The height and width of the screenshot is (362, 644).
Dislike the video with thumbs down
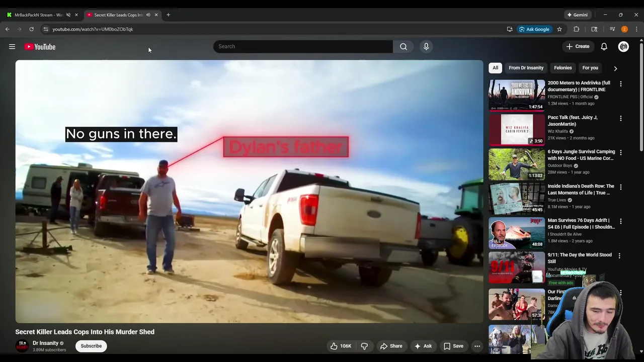click(364, 346)
